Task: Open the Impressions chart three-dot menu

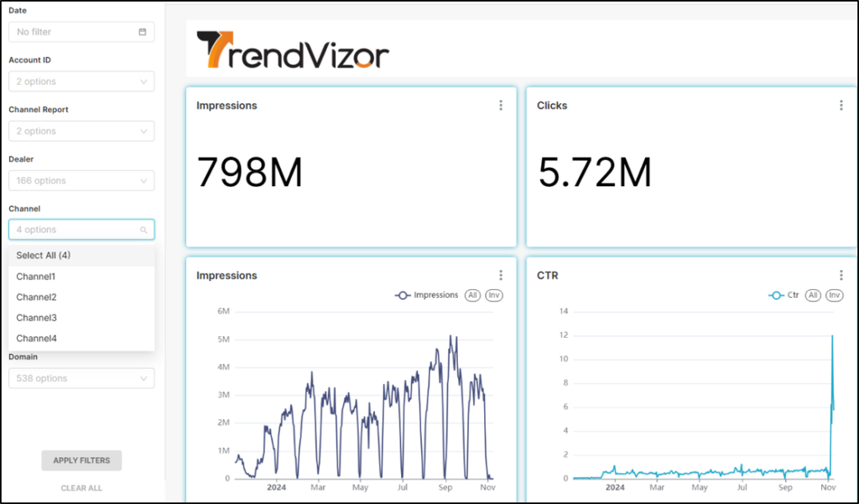Action: pos(501,276)
